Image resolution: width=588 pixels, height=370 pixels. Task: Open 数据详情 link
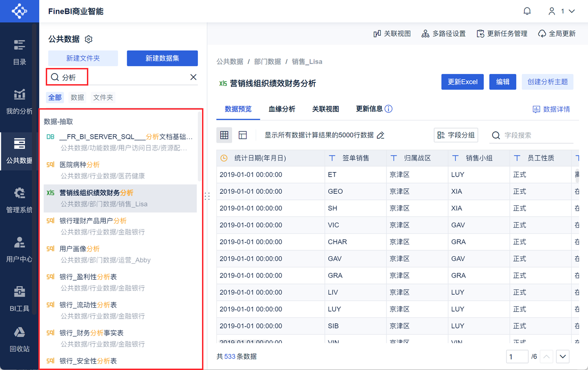551,109
